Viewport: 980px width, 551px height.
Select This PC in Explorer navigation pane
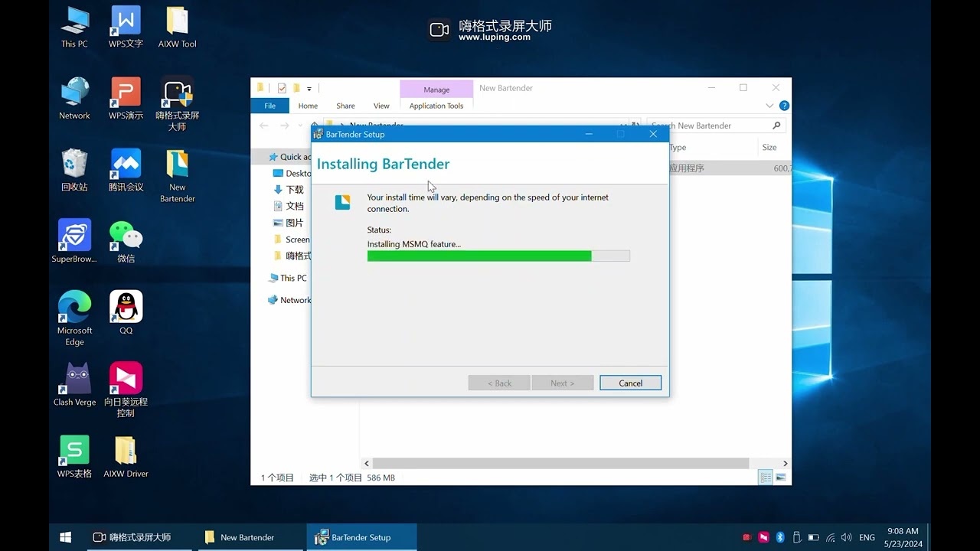288,278
